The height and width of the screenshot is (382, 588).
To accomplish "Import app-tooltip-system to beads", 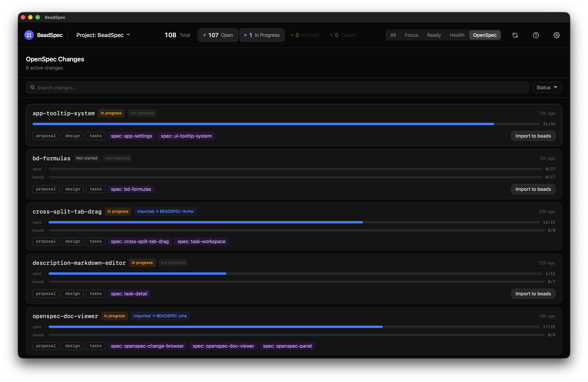I will pos(533,136).
